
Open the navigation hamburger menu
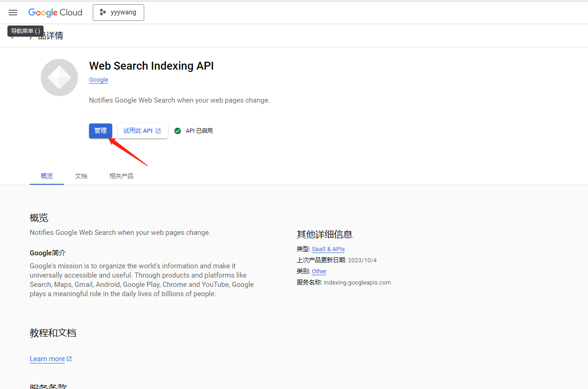click(13, 13)
